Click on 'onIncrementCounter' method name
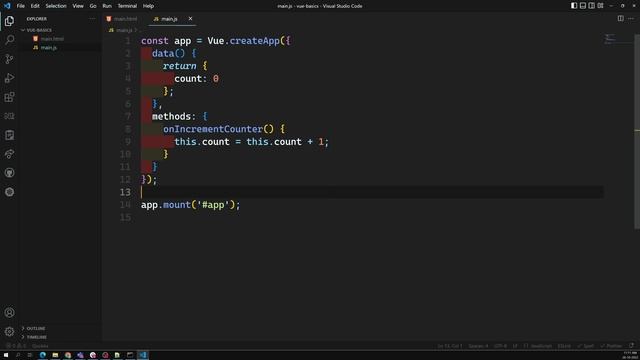The image size is (640, 360). [213, 129]
